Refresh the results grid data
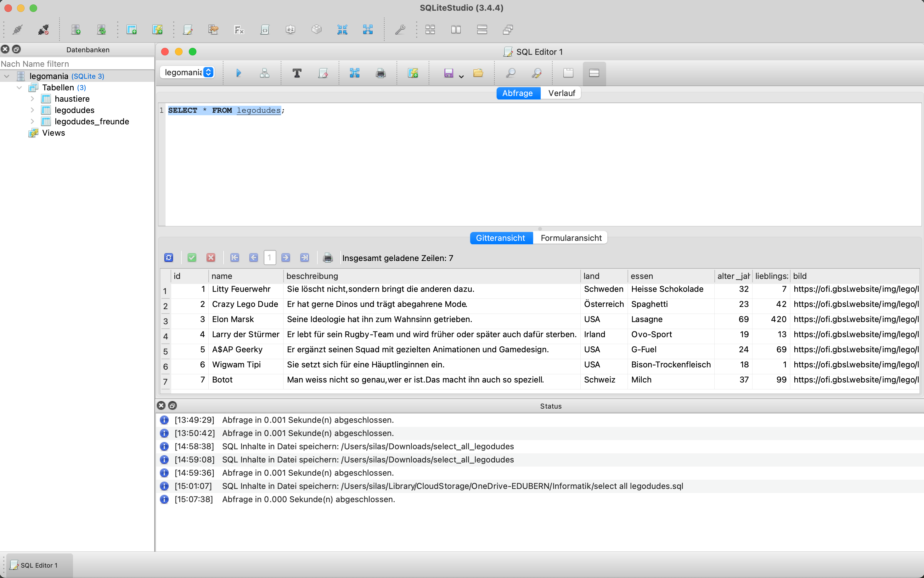924x578 pixels. [168, 258]
